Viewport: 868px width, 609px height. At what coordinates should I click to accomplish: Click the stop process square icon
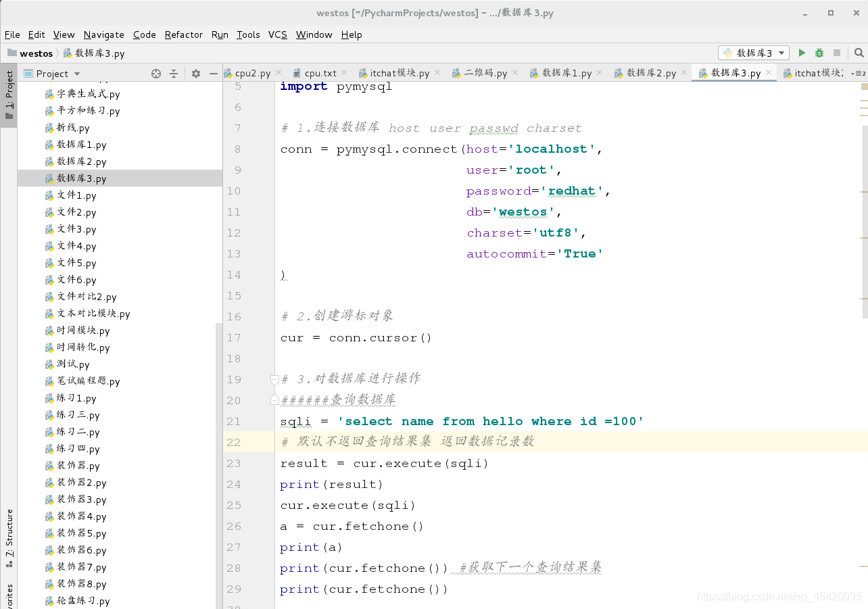837,53
